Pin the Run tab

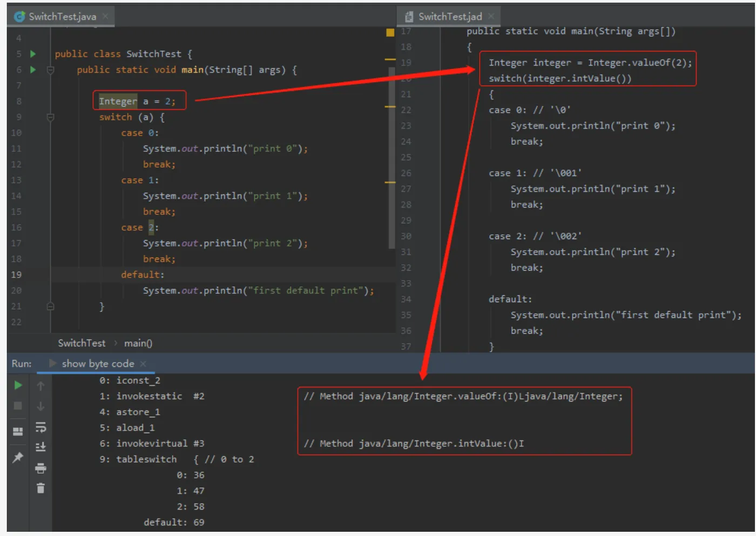(18, 458)
